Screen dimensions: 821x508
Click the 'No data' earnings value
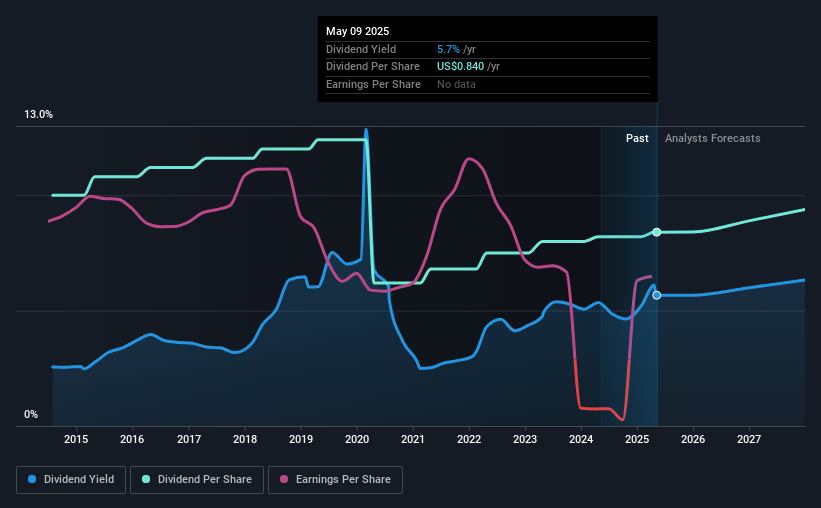(x=456, y=84)
